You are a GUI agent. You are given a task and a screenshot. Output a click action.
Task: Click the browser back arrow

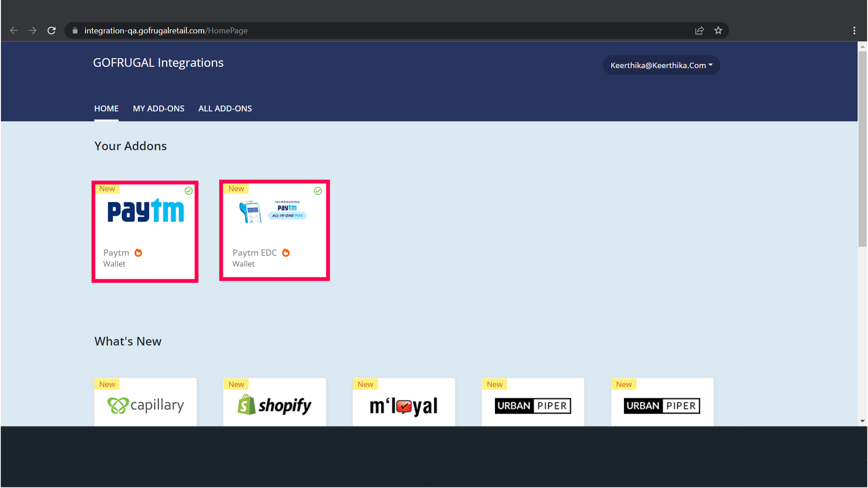click(14, 31)
